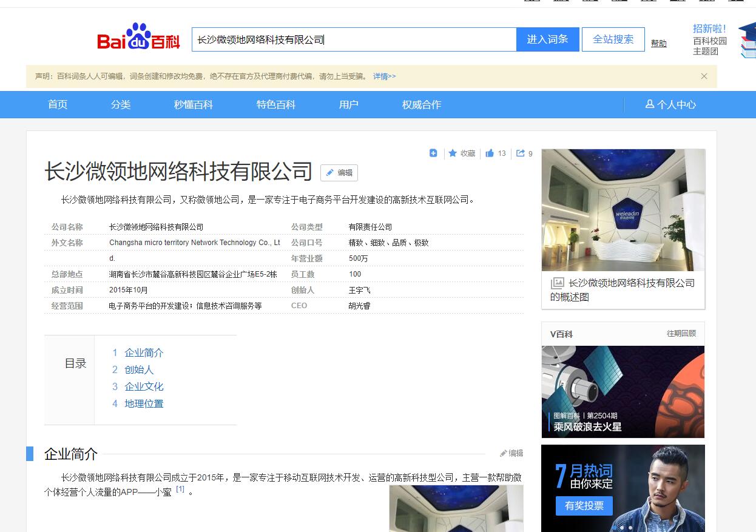The image size is (756, 532).
Task: Open 个人中心 user profile icon
Action: pos(650,104)
